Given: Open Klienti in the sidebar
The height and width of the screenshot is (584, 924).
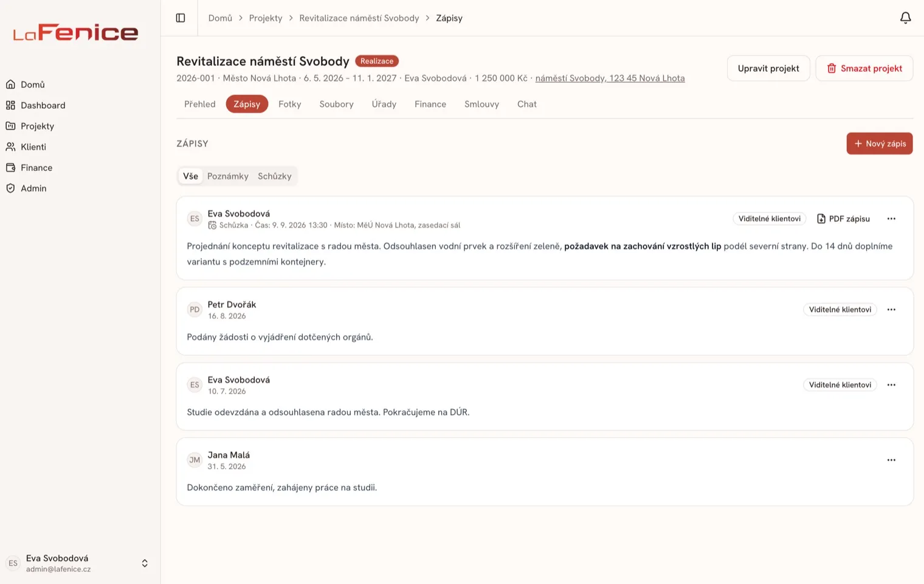Looking at the screenshot, I should [x=80, y=147].
